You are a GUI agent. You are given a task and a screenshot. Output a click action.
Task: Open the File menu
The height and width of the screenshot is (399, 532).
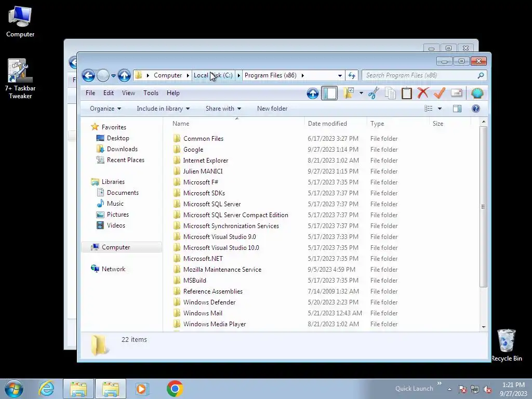90,93
